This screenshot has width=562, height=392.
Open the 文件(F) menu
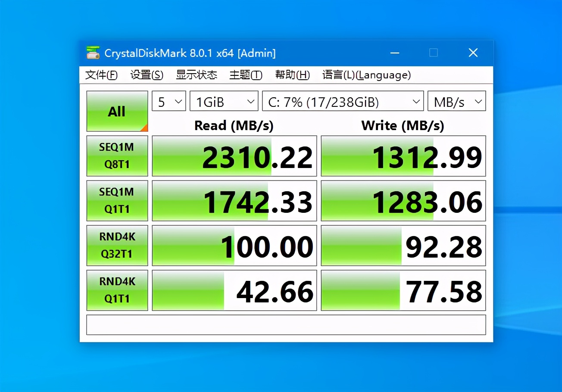click(101, 75)
